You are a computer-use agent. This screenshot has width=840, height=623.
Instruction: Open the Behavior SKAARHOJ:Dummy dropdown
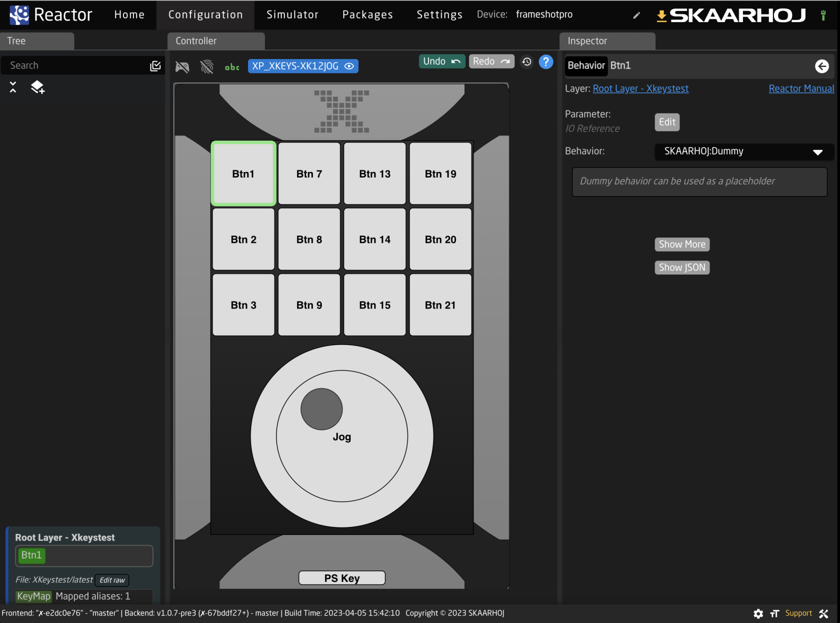click(x=744, y=151)
